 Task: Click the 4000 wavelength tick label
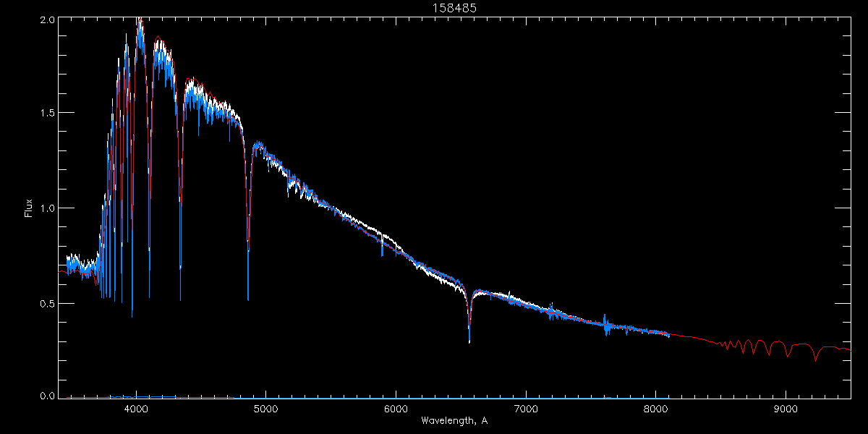point(136,408)
